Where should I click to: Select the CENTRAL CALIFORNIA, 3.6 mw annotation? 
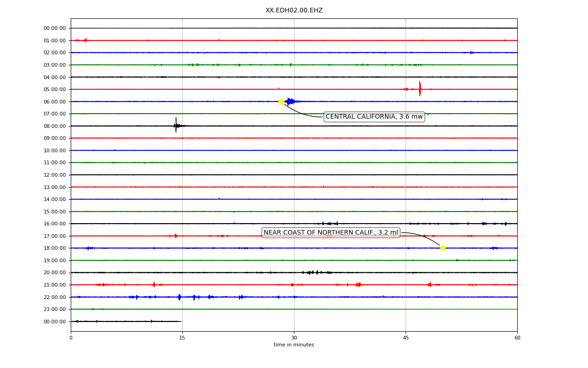click(x=374, y=117)
